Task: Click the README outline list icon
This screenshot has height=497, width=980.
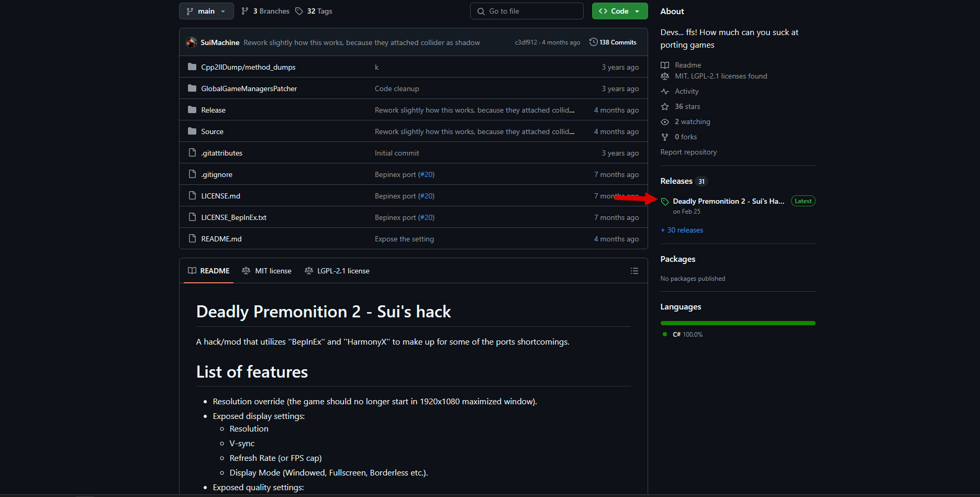Action: [x=634, y=271]
